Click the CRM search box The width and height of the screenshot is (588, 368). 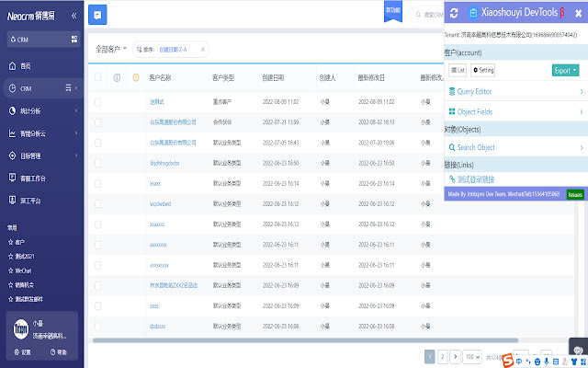click(x=427, y=15)
